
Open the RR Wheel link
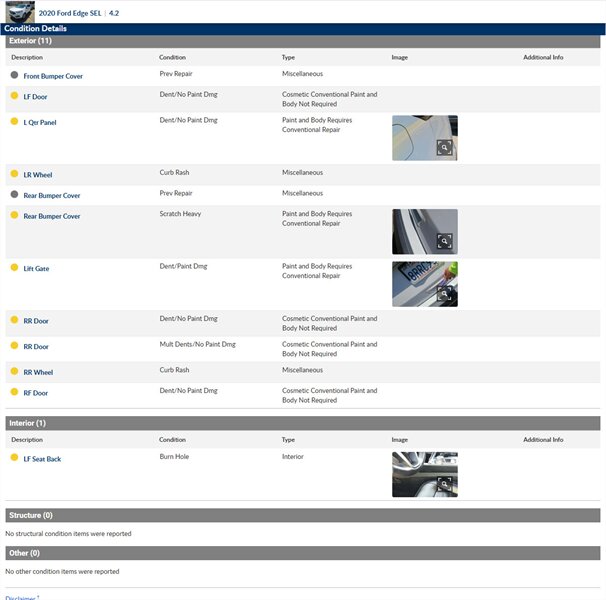point(38,372)
